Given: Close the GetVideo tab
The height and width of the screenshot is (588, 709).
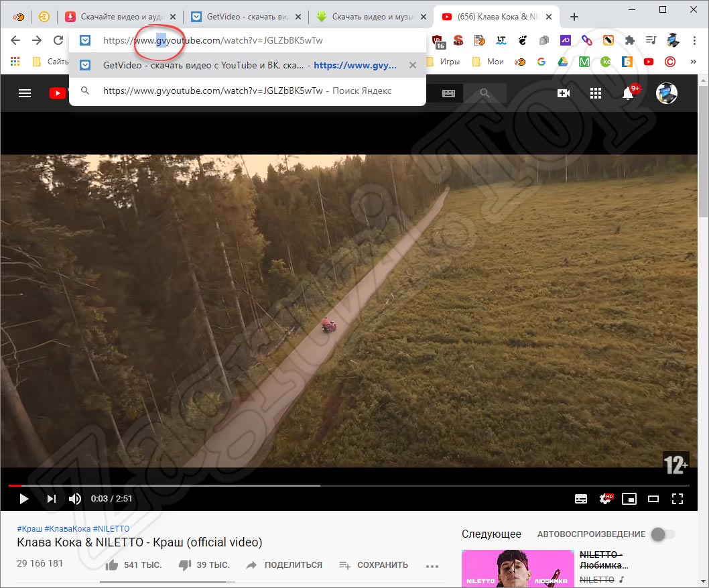Looking at the screenshot, I should tap(298, 17).
